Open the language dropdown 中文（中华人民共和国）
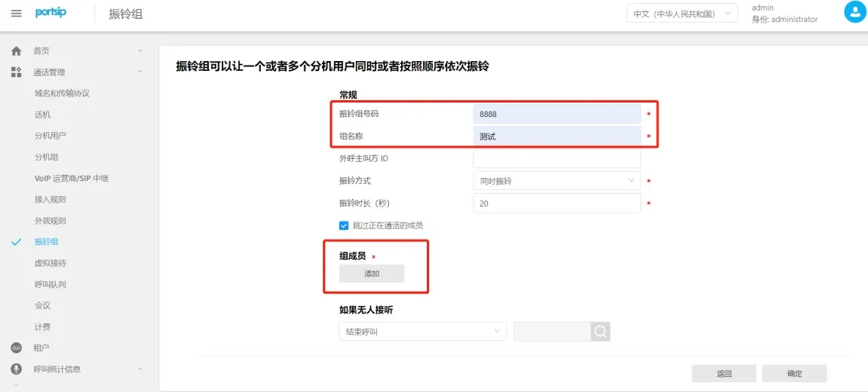Screen dimensions: 868x392 pos(682,14)
